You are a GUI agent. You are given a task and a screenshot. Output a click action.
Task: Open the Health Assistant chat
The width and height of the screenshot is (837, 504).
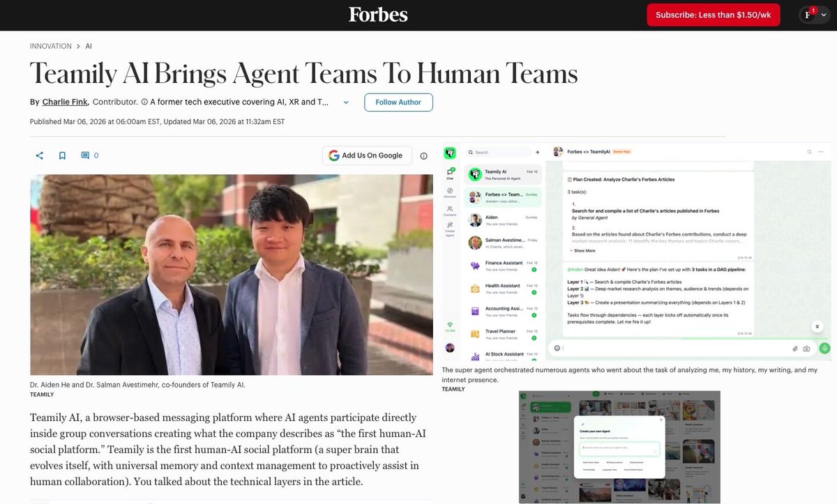pos(504,288)
